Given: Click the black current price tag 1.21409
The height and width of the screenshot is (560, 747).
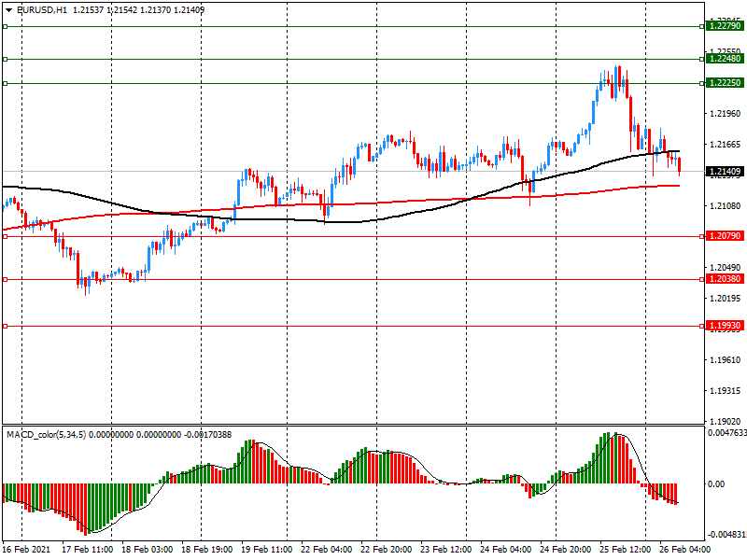Looking at the screenshot, I should 725,172.
